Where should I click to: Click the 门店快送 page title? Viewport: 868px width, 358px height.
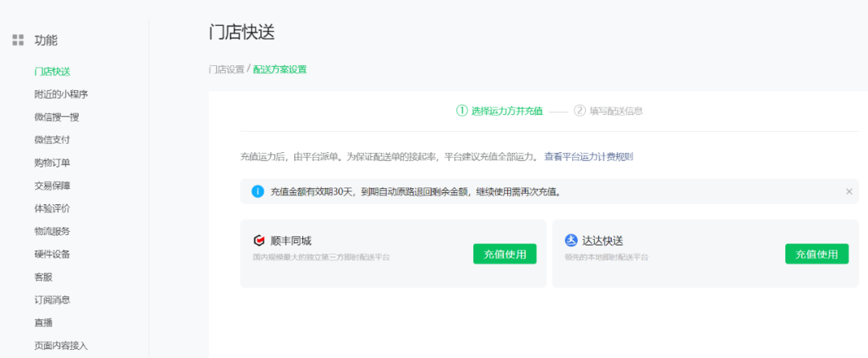242,32
